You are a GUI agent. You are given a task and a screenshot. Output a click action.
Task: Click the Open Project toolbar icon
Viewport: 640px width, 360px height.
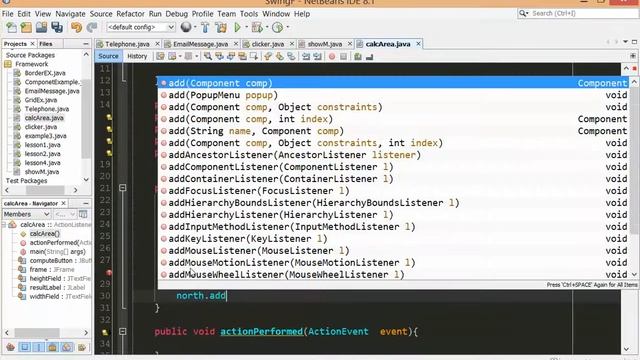click(x=41, y=27)
